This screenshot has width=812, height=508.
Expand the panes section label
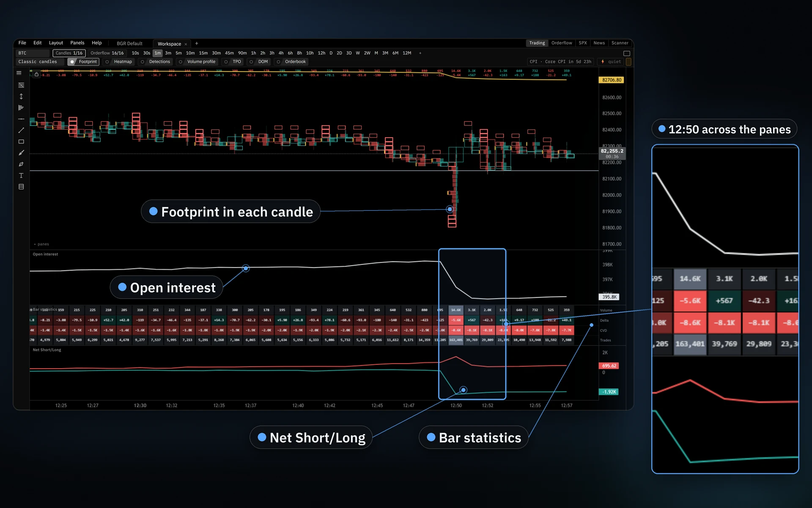click(41, 244)
